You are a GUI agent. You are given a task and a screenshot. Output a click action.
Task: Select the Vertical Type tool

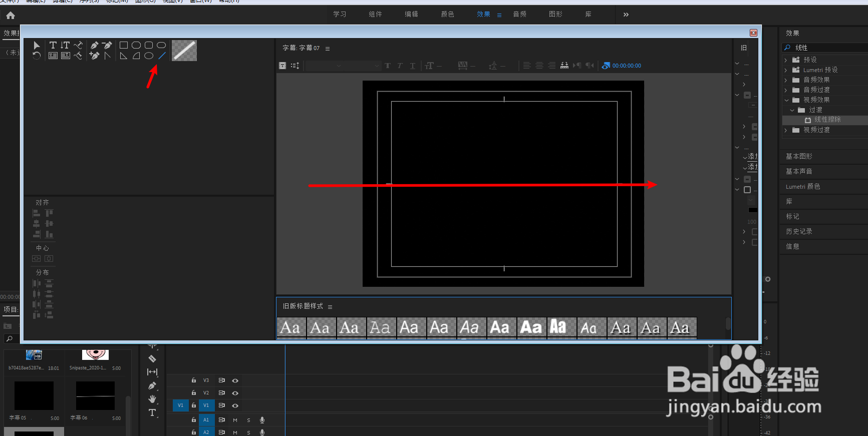pyautogui.click(x=65, y=45)
